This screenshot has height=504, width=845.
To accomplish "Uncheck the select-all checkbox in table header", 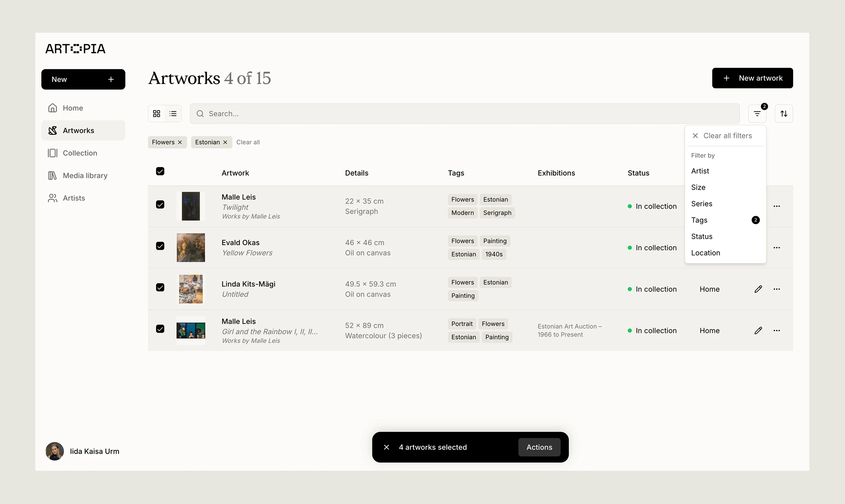I will pyautogui.click(x=160, y=171).
